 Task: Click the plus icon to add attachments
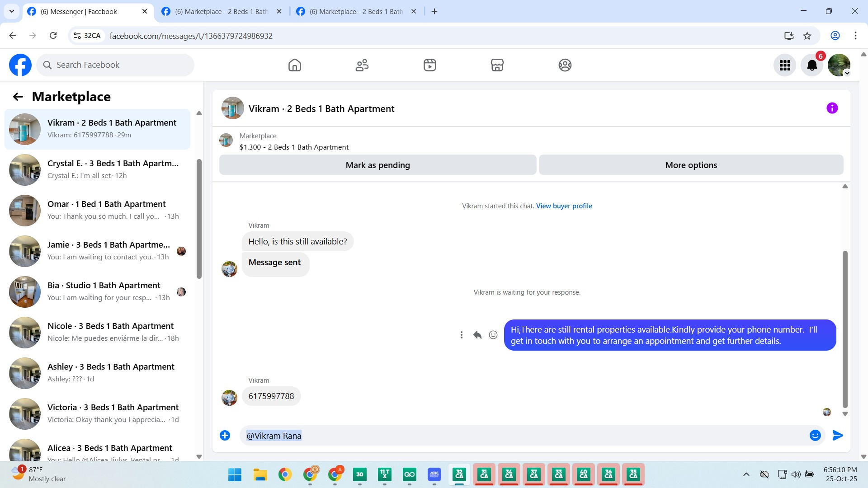point(225,435)
